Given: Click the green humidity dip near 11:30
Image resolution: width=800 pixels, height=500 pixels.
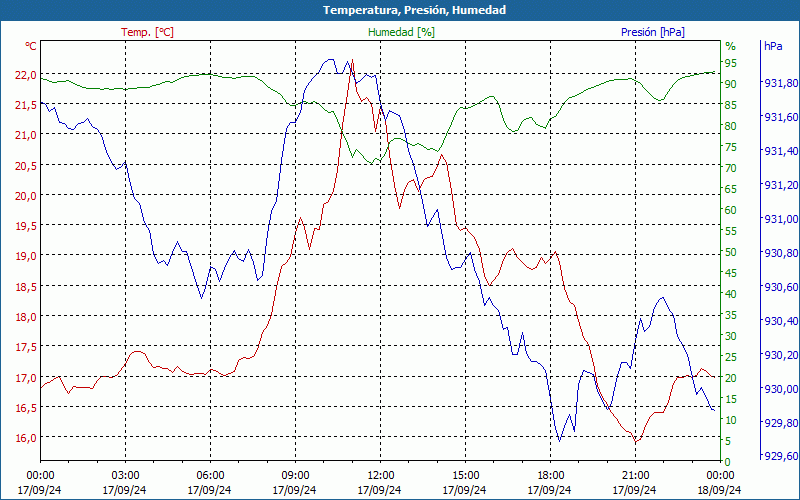Looking at the screenshot, I should click(x=372, y=163).
